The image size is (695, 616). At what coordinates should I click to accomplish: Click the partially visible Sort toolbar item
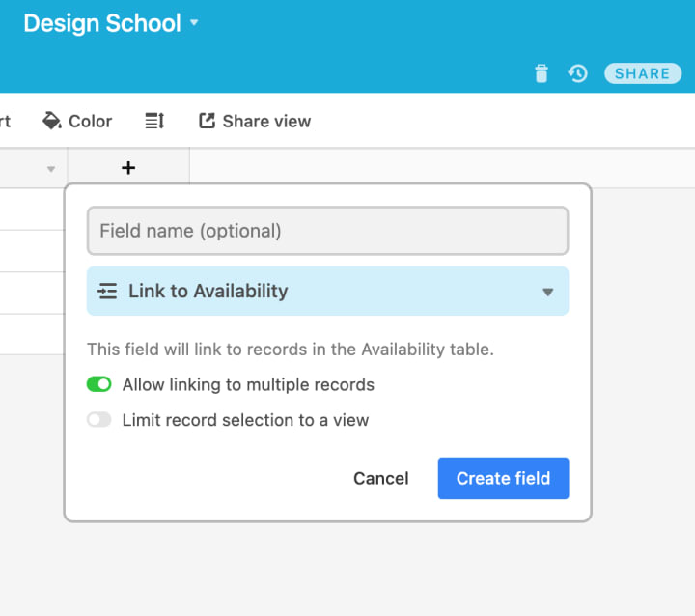(x=5, y=121)
